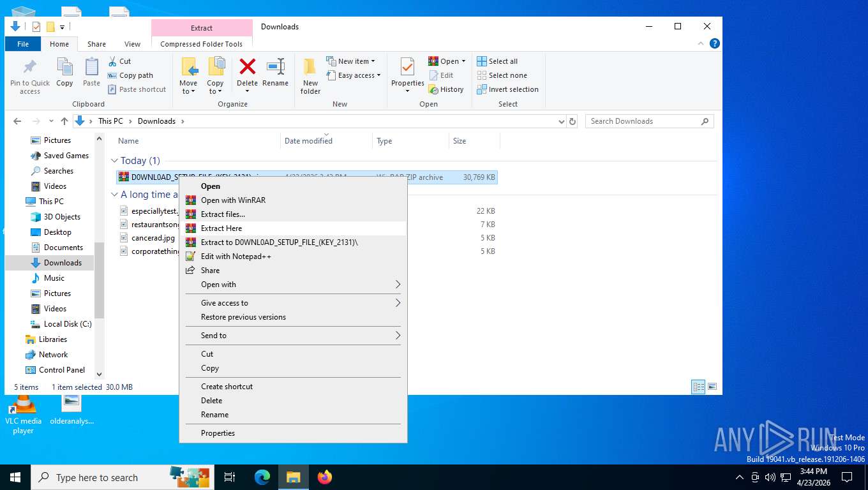Click Select all in ribbon

tap(497, 61)
